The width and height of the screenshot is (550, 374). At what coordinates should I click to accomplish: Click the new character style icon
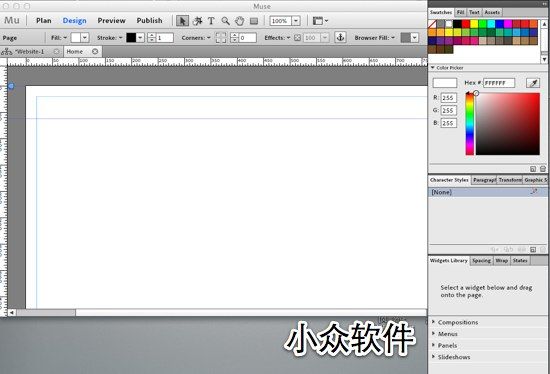533,249
